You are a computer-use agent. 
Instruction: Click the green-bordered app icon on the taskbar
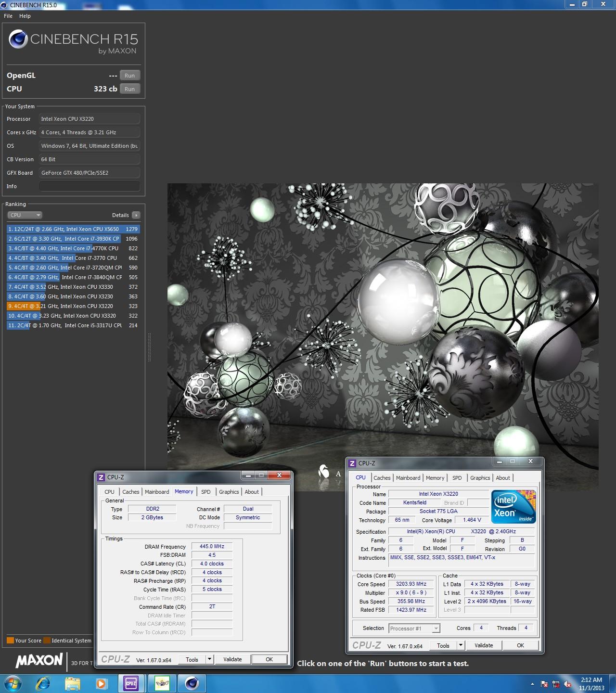pyautogui.click(x=162, y=683)
